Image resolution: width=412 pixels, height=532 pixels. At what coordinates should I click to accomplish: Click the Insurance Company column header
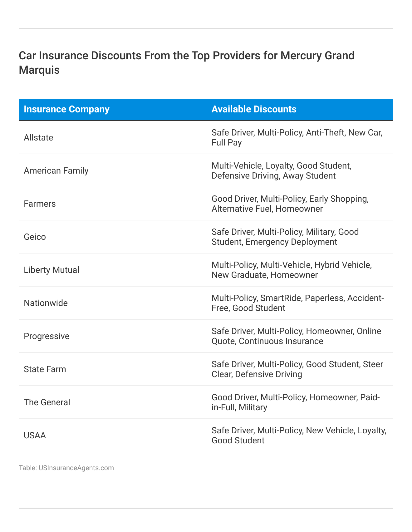pyautogui.click(x=66, y=109)
